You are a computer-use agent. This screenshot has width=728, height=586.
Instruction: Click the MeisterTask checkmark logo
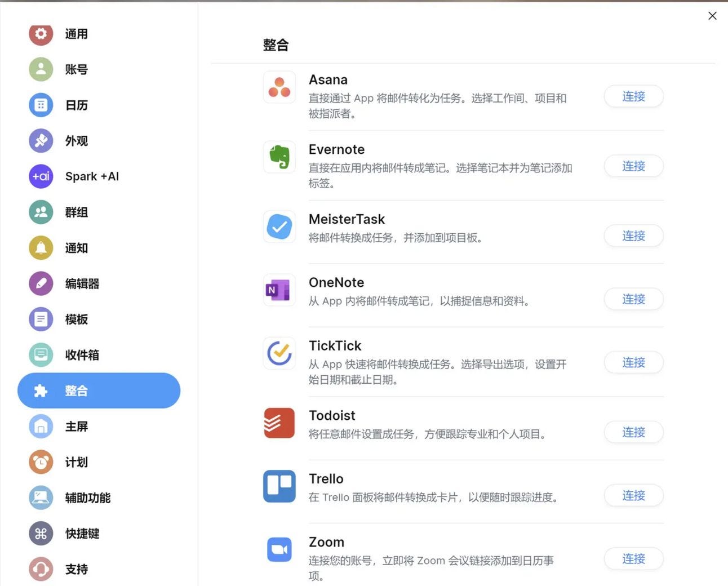279,227
